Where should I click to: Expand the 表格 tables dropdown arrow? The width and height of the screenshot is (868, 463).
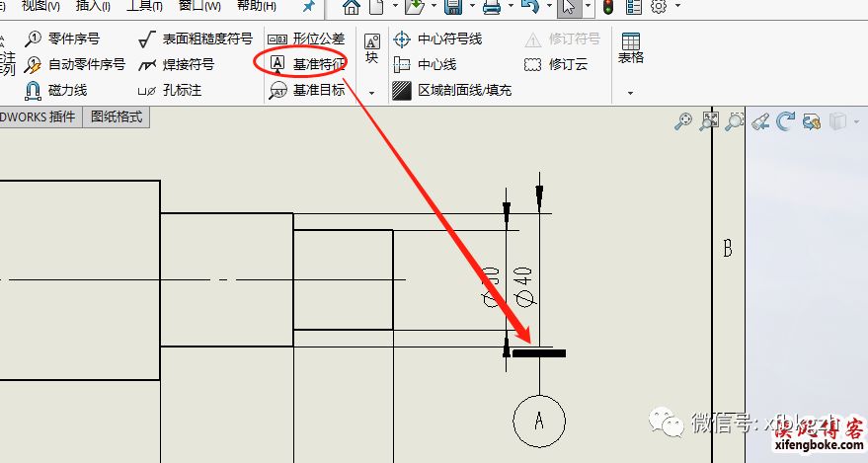point(631,93)
